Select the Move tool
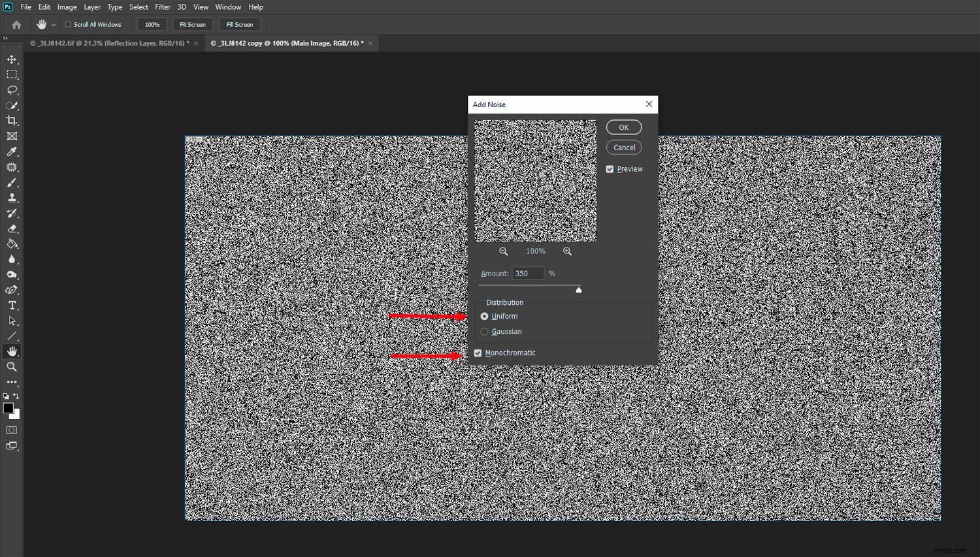980x557 pixels. click(12, 59)
